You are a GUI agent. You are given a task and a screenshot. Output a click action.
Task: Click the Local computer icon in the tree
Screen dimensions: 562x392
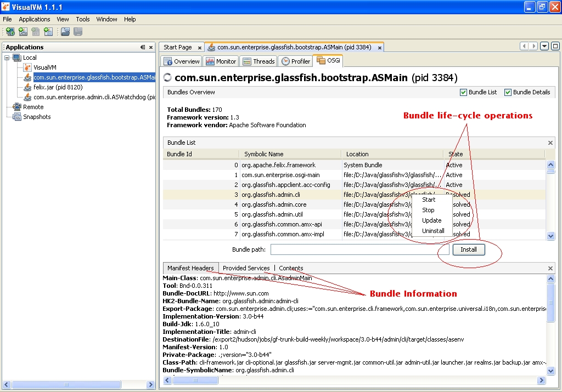coord(17,58)
